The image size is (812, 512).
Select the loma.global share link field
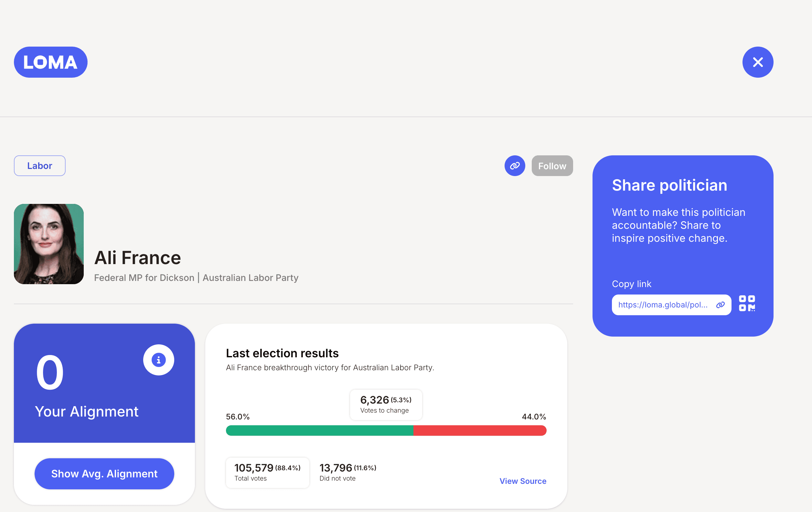pos(662,305)
